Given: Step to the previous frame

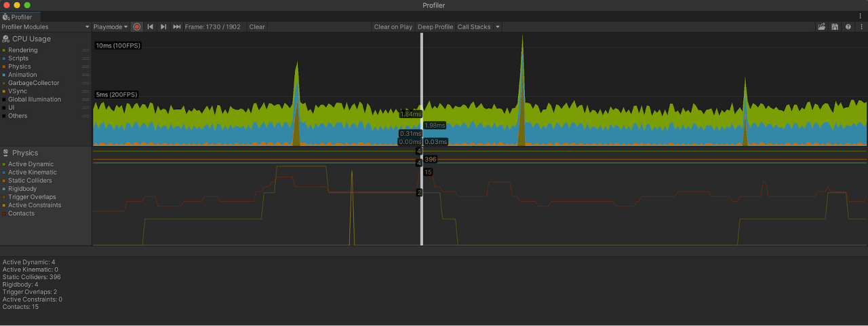Looking at the screenshot, I should click(150, 27).
